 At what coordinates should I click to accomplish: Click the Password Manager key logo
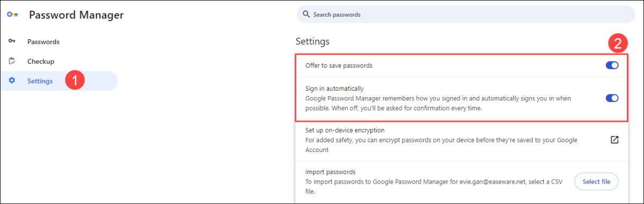[x=12, y=16]
